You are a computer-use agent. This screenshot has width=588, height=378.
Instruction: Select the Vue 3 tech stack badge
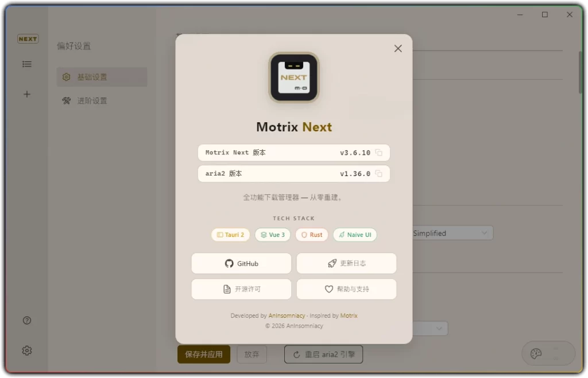point(272,235)
